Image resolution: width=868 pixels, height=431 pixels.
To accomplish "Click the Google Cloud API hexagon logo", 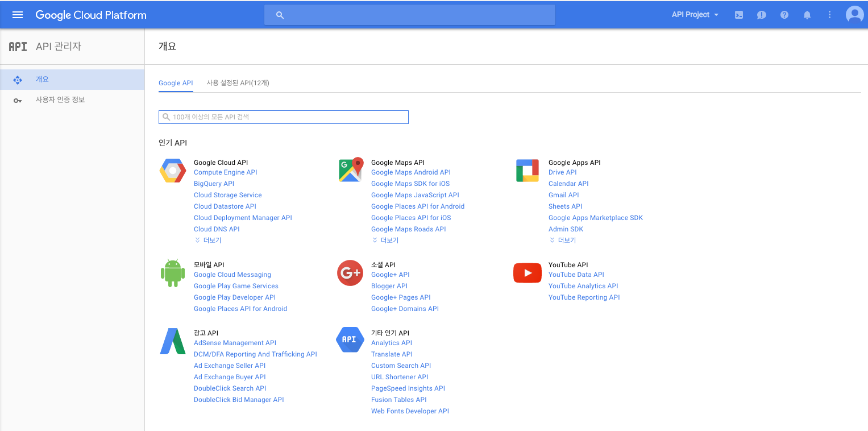I will (173, 171).
